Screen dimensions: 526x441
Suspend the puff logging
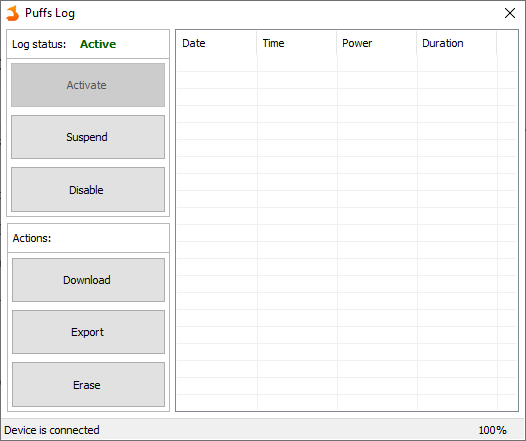coord(88,137)
